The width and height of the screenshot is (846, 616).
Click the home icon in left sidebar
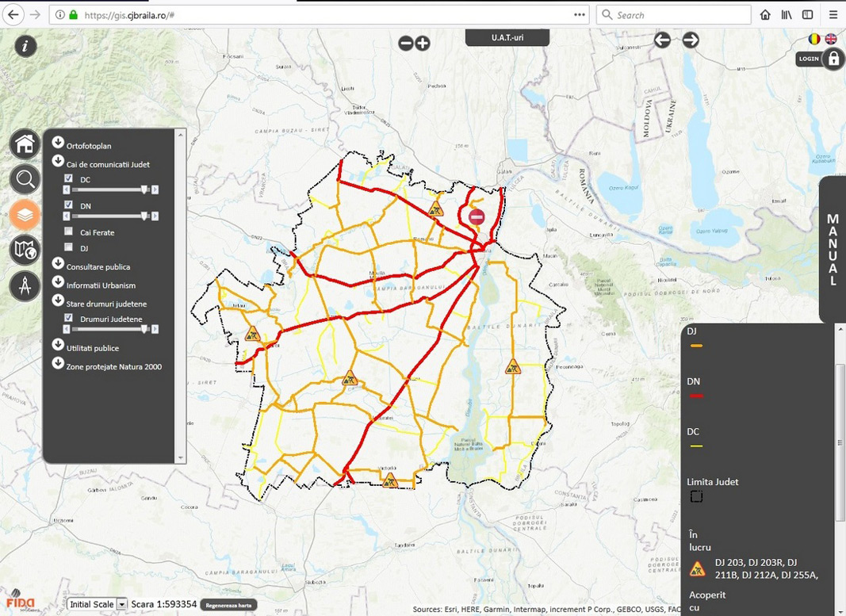coord(25,144)
